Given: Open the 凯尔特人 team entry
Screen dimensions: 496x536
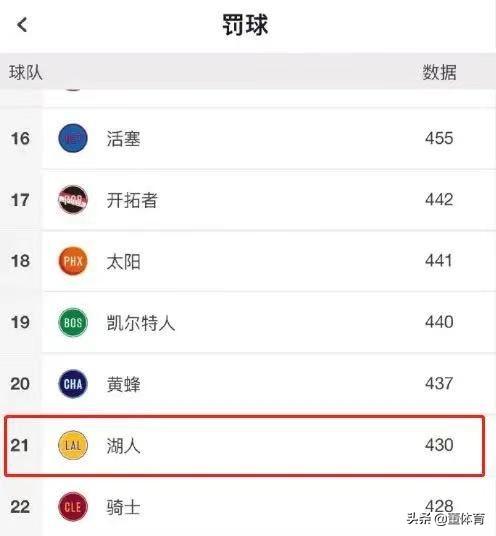Looking at the screenshot, I should pyautogui.click(x=140, y=323).
